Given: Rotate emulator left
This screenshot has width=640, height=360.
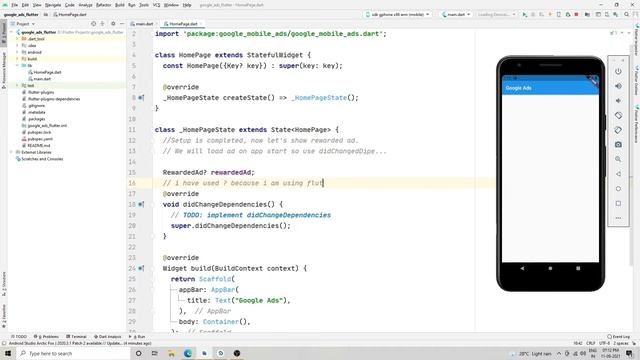Looking at the screenshot, I should tap(618, 116).
